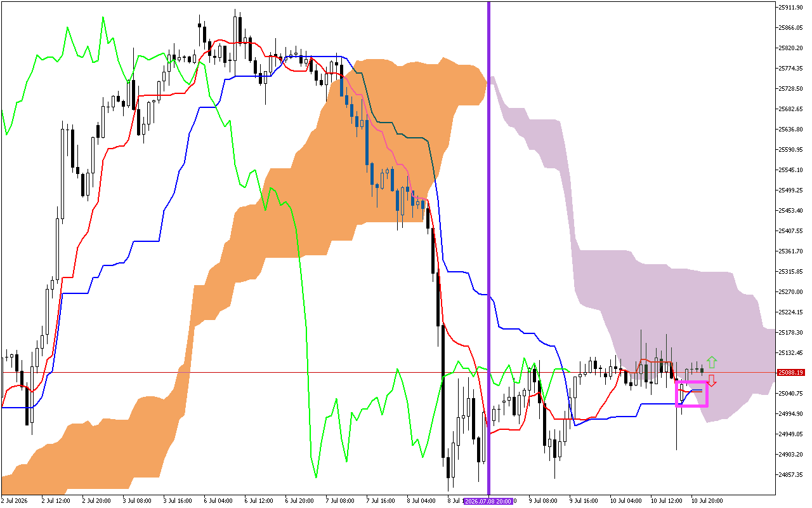This screenshot has width=812, height=508.
Task: Click price axis label 25866.05
Action: [x=792, y=27]
